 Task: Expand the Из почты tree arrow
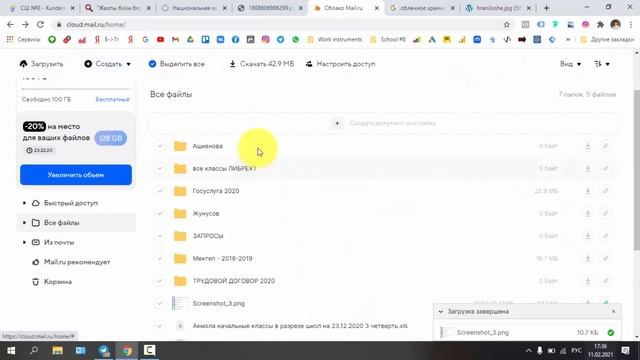(24, 242)
